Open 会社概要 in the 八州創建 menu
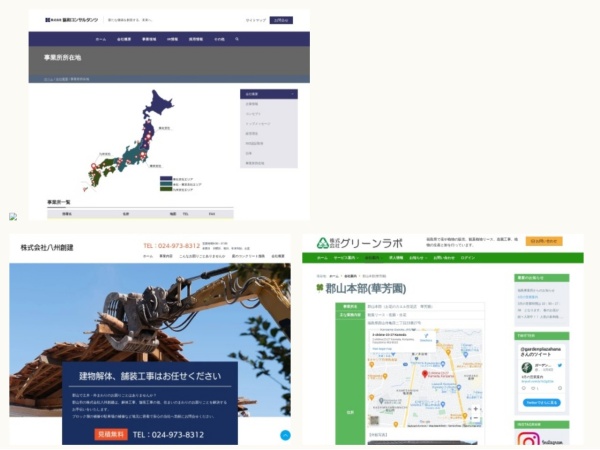Image resolution: width=600 pixels, height=450 pixels. coord(278,256)
